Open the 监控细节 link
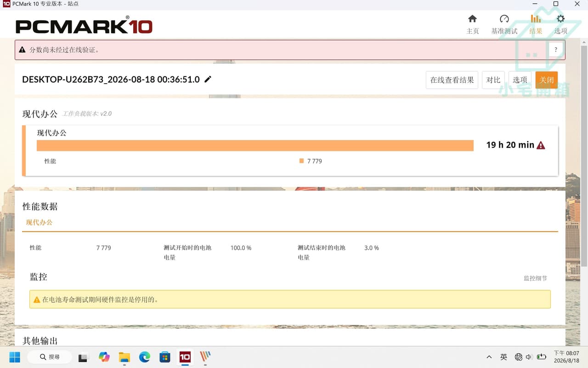588x368 pixels. pos(535,278)
